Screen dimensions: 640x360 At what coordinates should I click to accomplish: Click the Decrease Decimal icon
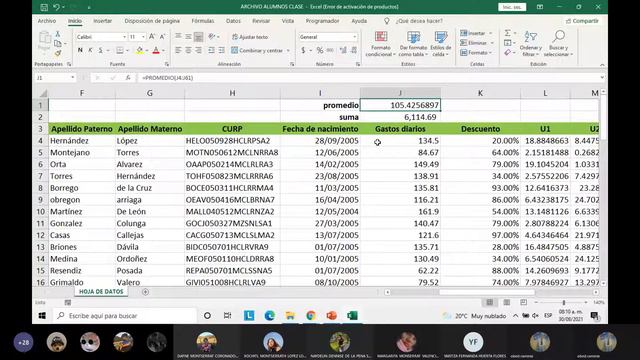coord(353,50)
